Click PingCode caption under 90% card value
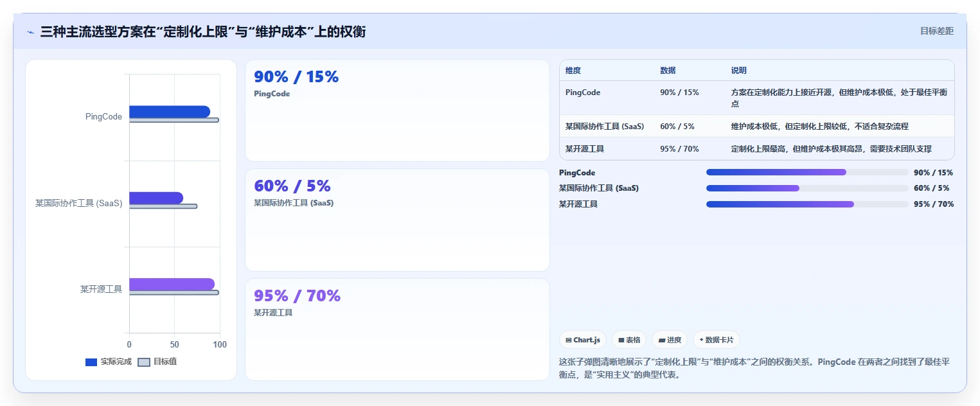Viewport: 980px width, 406px height. (x=272, y=94)
